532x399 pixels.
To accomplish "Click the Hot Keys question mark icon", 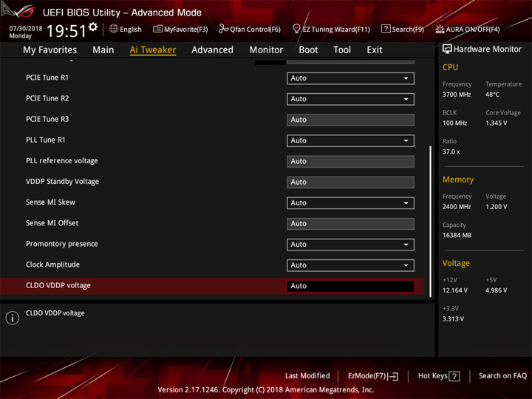I will (x=454, y=376).
